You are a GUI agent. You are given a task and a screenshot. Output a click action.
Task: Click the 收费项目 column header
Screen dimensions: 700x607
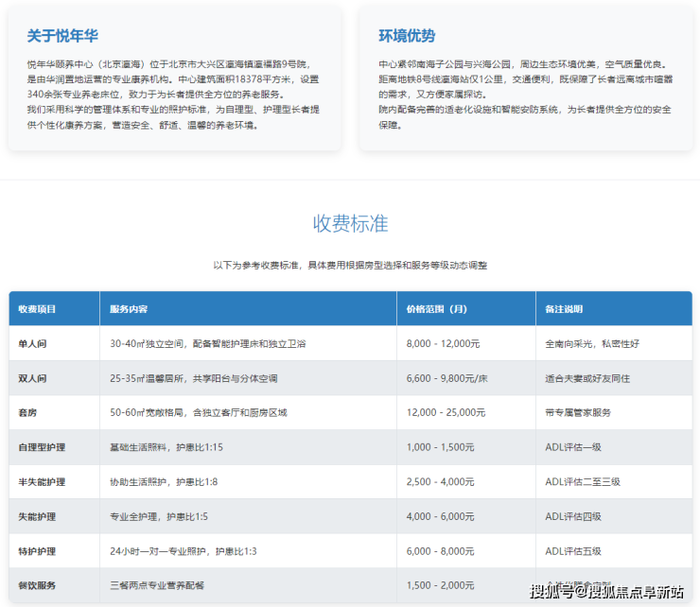37,309
